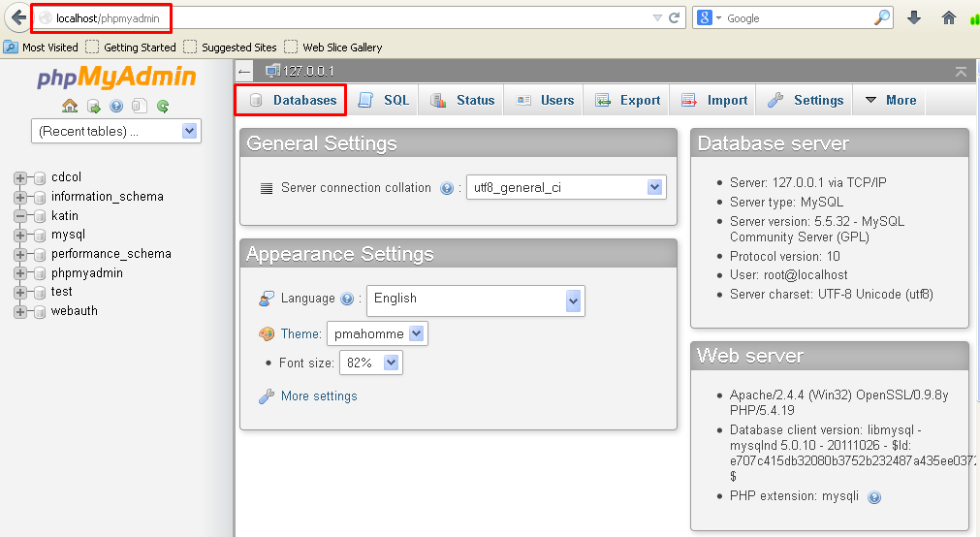This screenshot has height=537, width=980.
Task: Click help icon next to Language
Action: [347, 299]
